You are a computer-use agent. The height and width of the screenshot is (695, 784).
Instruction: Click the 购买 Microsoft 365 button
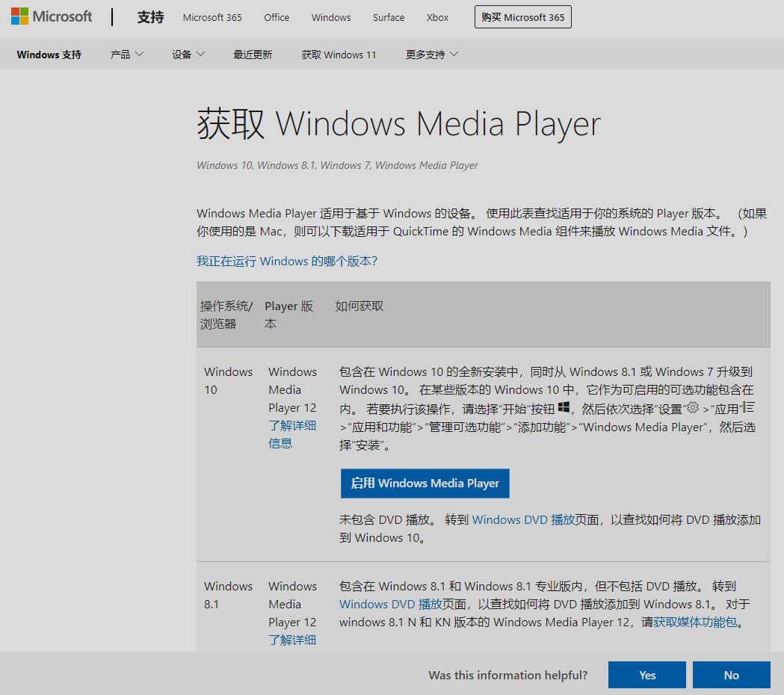pos(523,17)
